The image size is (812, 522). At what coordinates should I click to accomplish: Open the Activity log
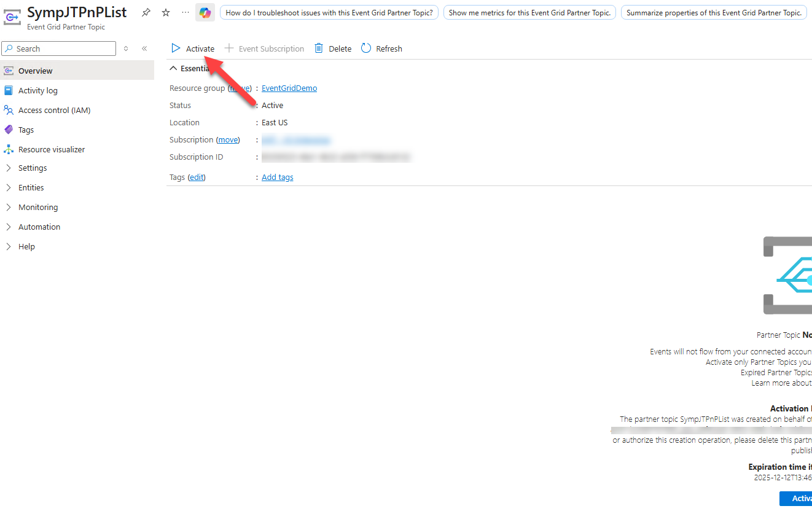click(x=37, y=90)
